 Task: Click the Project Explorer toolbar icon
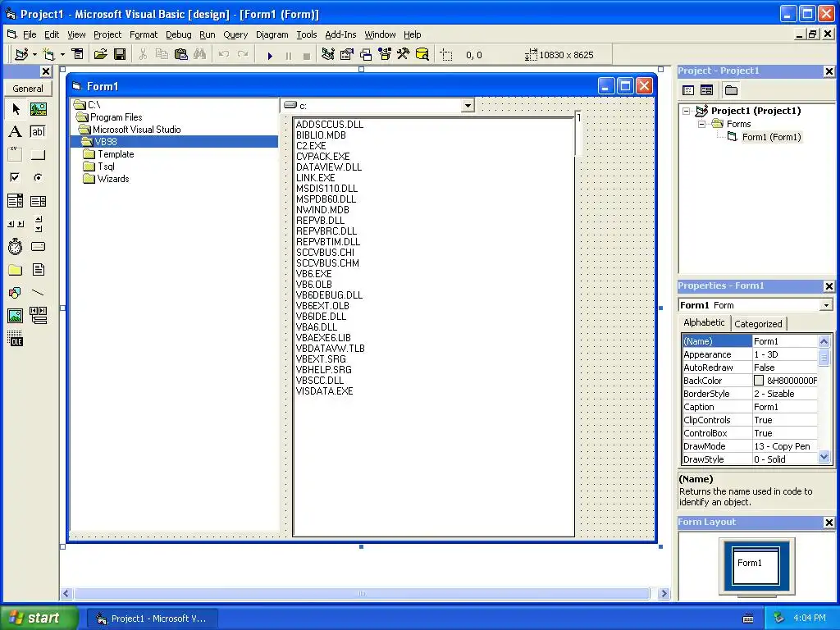(x=328, y=54)
